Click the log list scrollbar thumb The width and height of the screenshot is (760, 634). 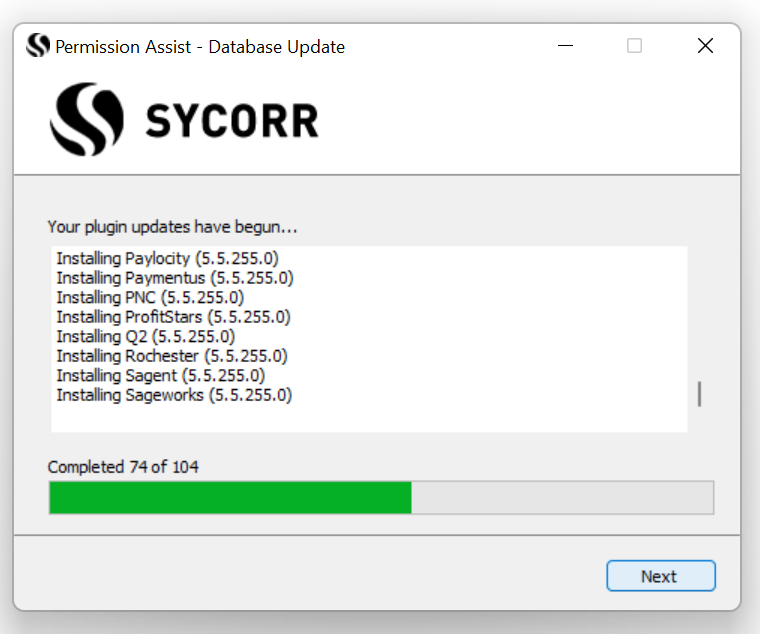click(699, 393)
